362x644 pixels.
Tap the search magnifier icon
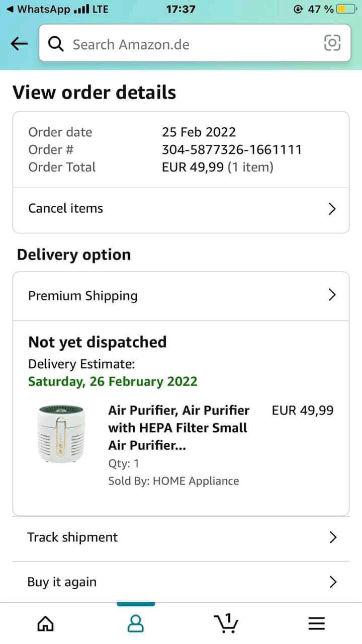coord(56,44)
